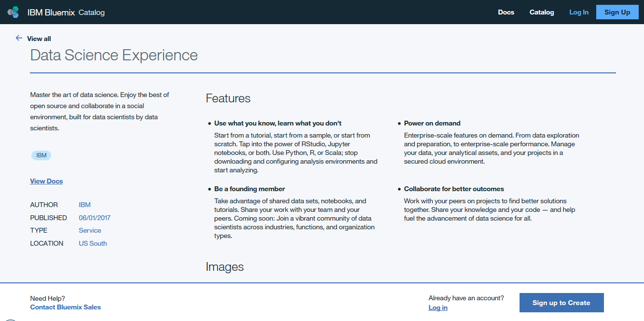Click the Sign Up button
Image resolution: width=644 pixels, height=321 pixels.
[x=617, y=12]
